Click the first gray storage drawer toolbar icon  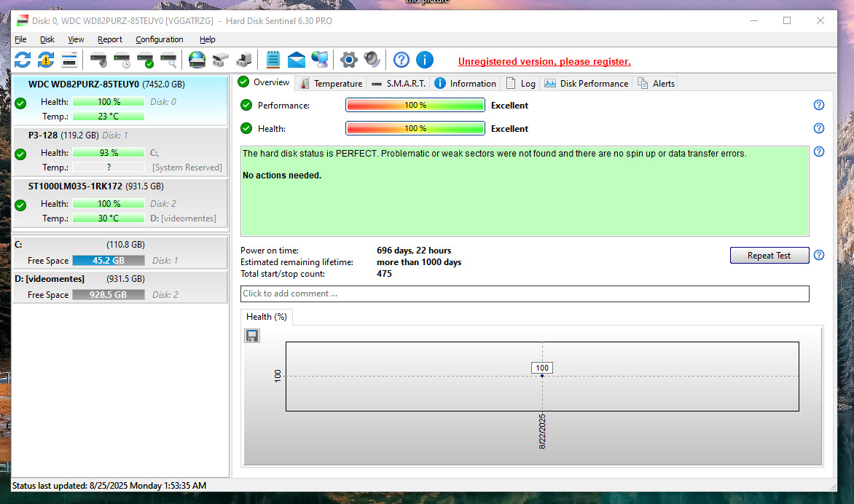point(221,60)
